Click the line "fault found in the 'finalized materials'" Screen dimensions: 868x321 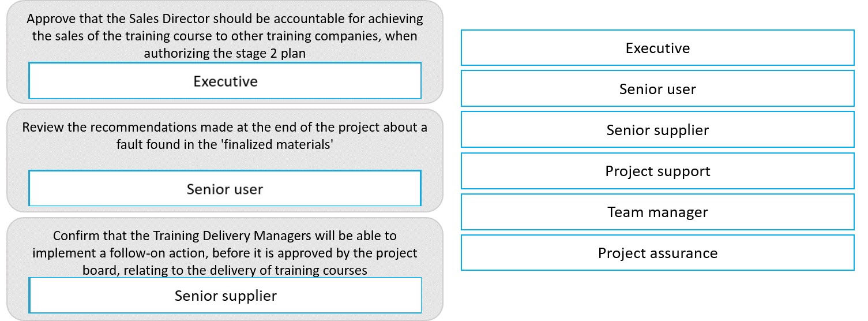(225, 144)
